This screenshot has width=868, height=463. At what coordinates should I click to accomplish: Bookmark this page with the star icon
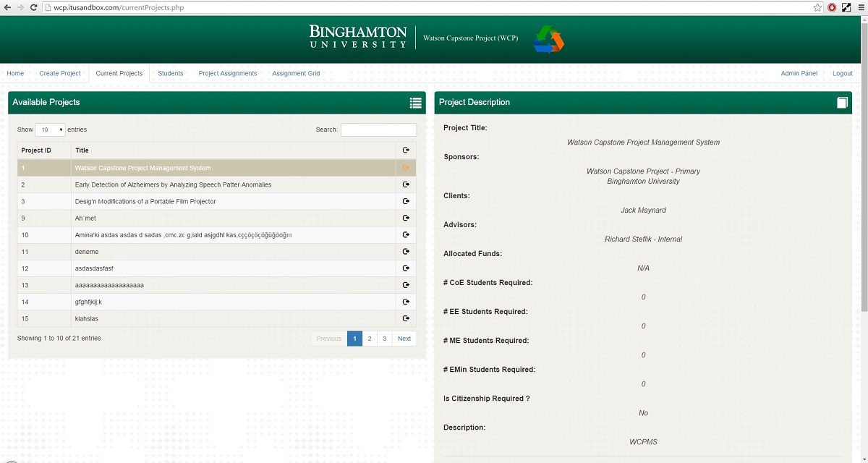(817, 7)
